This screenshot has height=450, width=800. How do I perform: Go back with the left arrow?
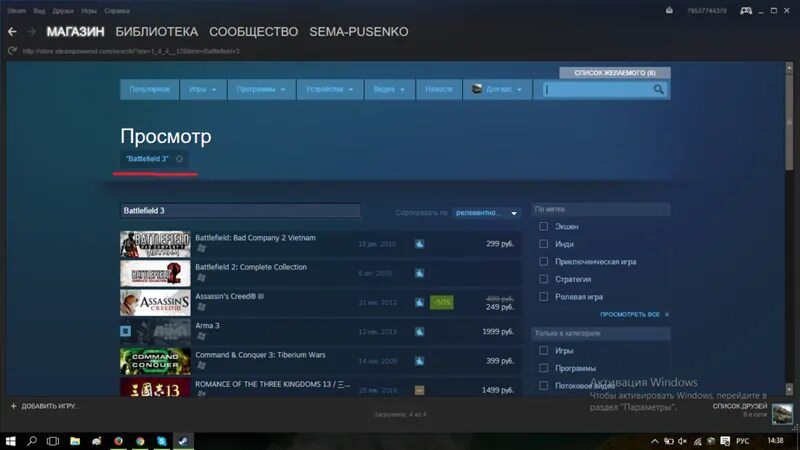pyautogui.click(x=12, y=32)
